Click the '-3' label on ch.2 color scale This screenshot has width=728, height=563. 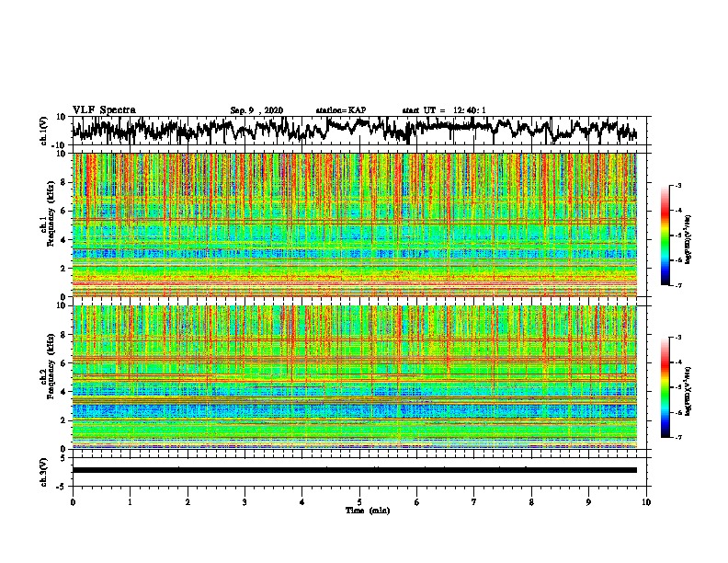(x=678, y=338)
